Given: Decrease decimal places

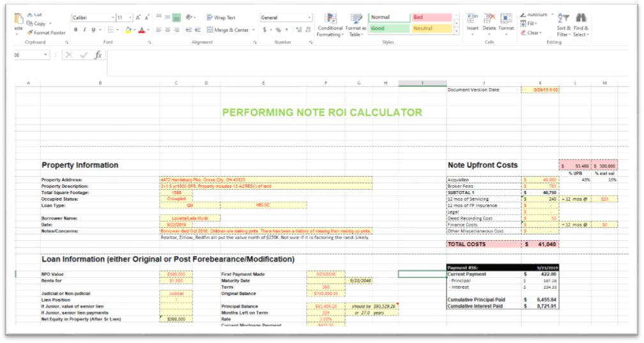Looking at the screenshot, I should point(308,29).
